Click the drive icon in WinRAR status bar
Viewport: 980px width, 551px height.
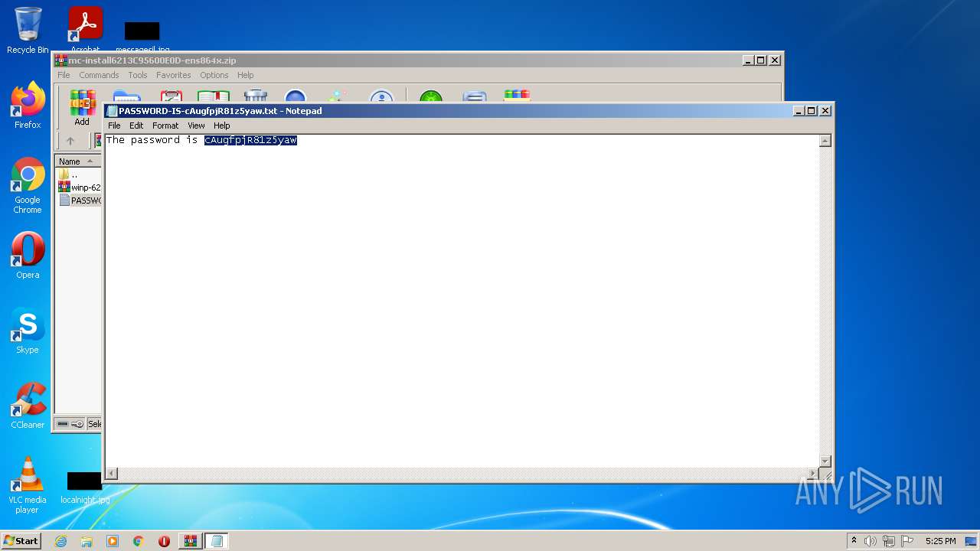pos(63,424)
